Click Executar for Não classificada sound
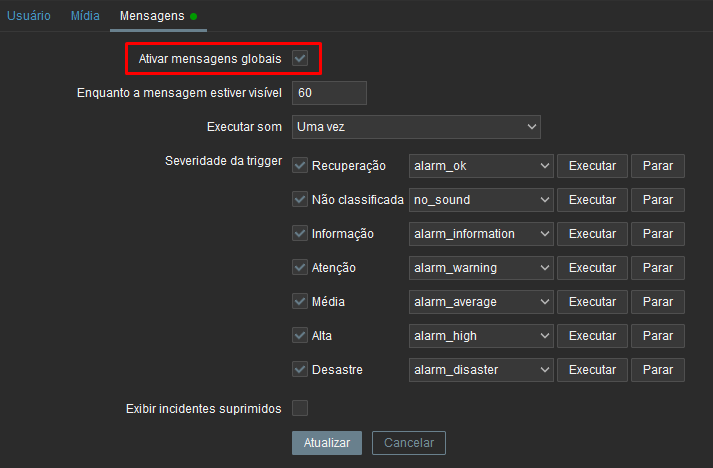 point(592,200)
